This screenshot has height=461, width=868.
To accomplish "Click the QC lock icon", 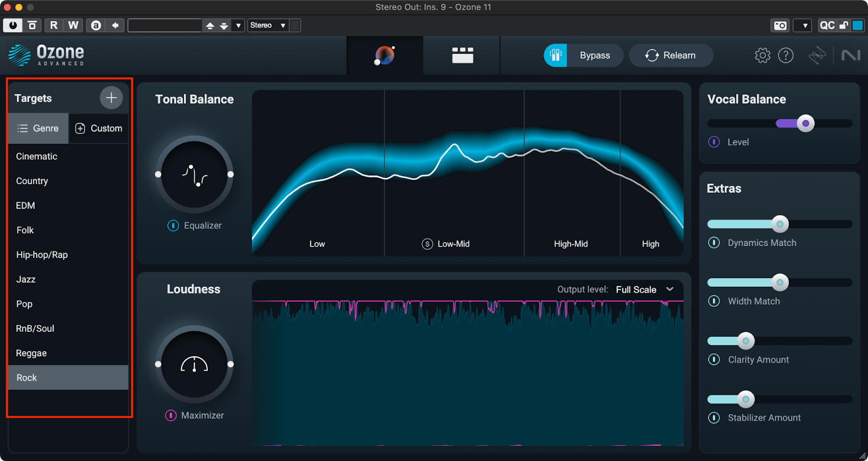I will click(x=844, y=26).
